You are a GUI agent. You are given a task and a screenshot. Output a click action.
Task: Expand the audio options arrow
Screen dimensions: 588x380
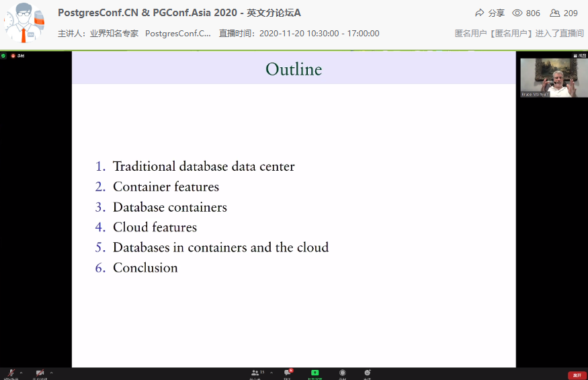point(21,373)
